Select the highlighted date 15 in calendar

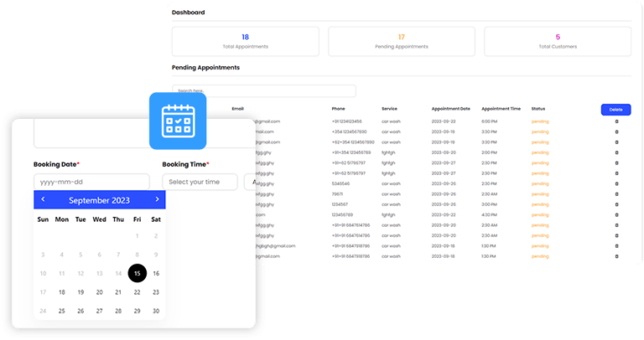pos(138,273)
